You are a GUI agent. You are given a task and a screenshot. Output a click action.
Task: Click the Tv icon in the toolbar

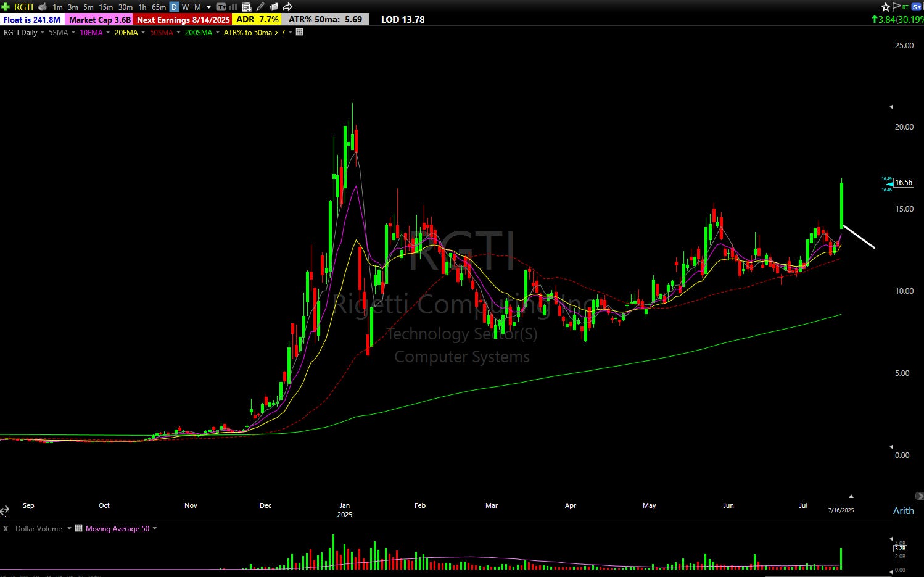221,7
